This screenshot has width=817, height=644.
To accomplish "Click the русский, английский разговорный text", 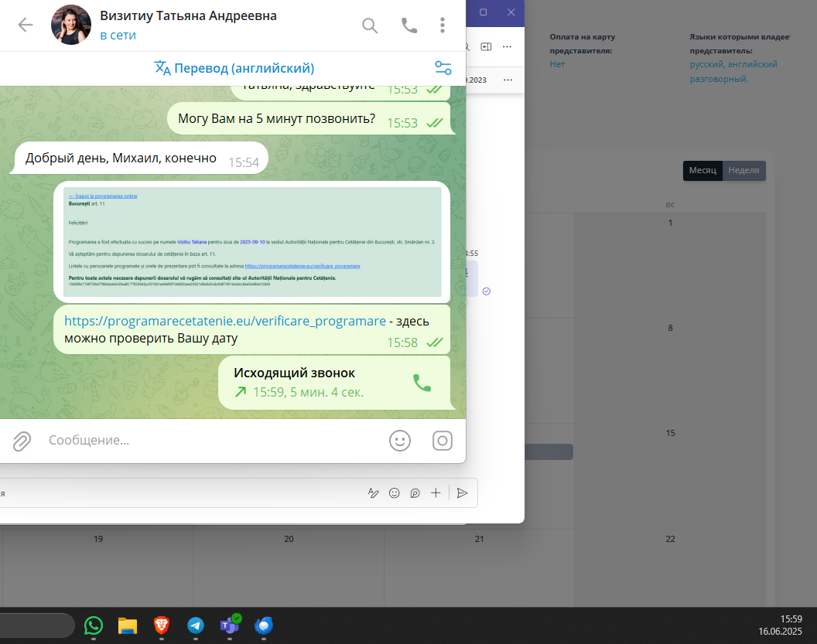I will click(733, 71).
